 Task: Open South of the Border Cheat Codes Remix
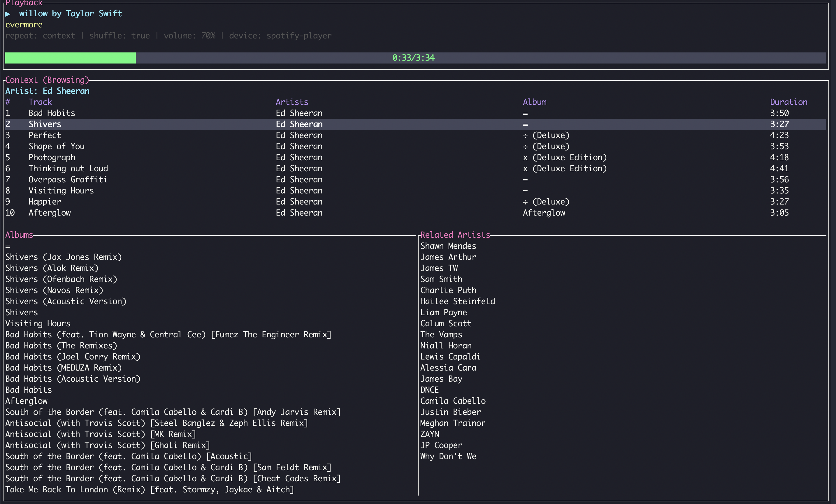tap(173, 479)
